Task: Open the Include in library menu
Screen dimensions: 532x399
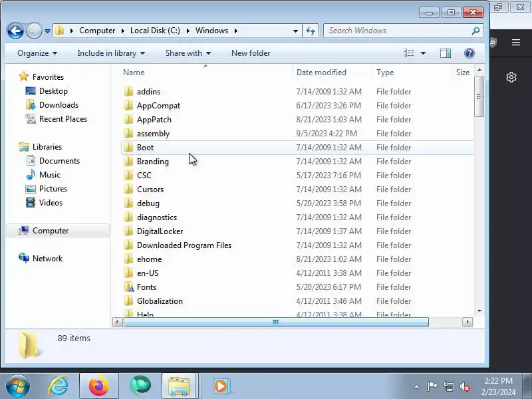Action: click(x=111, y=53)
